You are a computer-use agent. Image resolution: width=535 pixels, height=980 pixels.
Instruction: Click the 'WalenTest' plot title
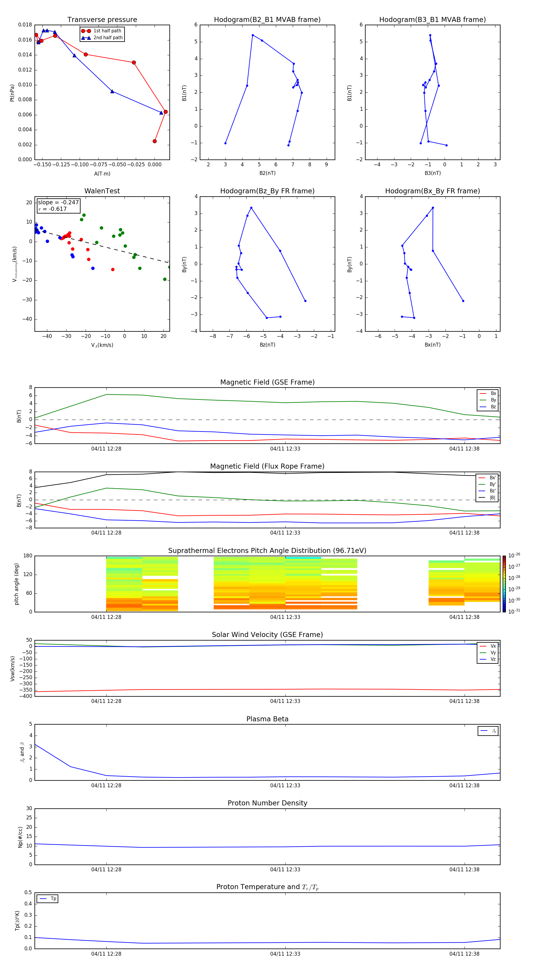(x=102, y=191)
